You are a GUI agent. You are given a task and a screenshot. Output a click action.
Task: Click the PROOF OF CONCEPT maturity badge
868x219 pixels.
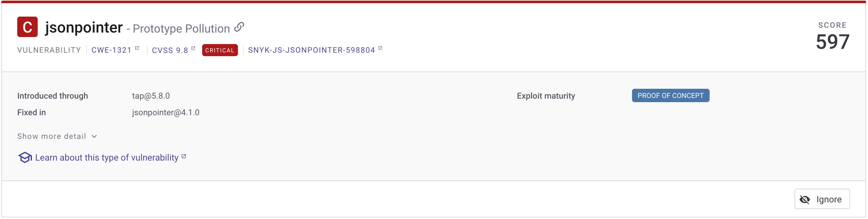click(x=670, y=96)
